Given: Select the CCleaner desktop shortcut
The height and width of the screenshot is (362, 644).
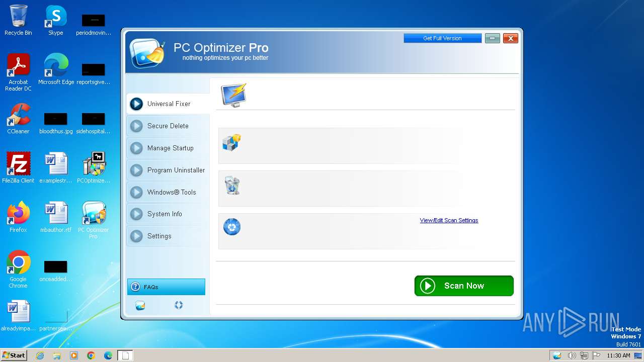Looking at the screenshot, I should 18,119.
